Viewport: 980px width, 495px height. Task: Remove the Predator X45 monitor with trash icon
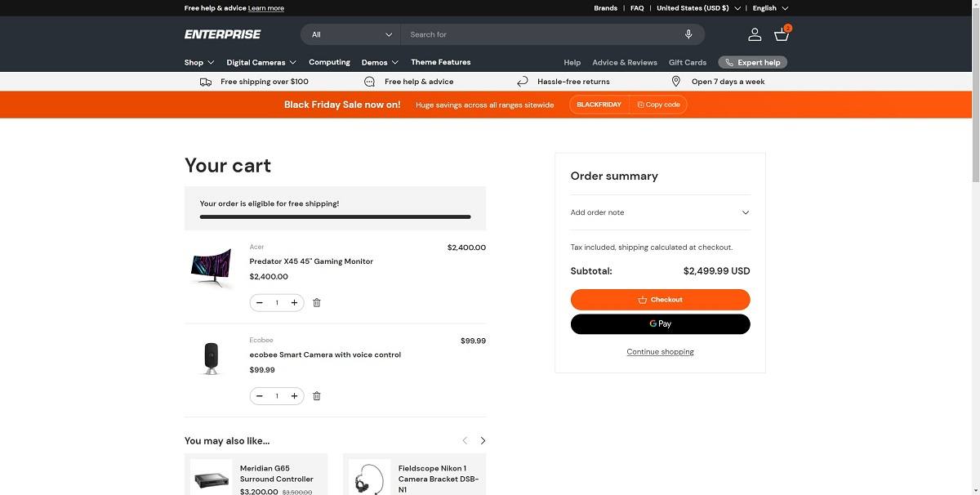(x=315, y=301)
